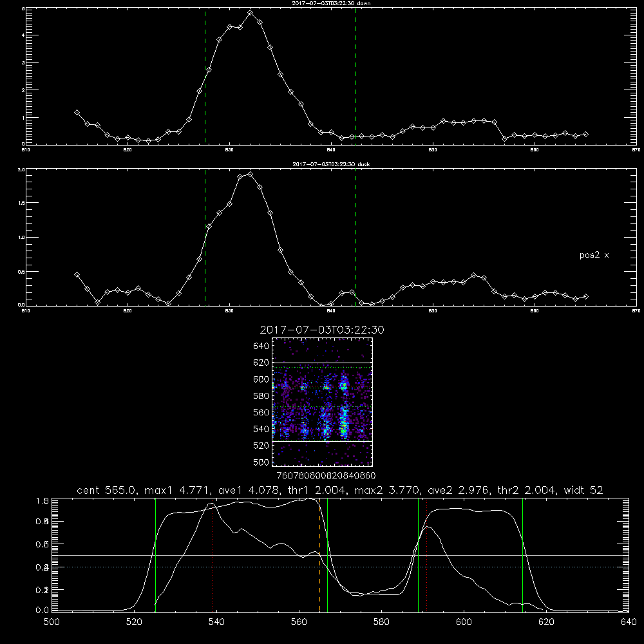Image resolution: width=644 pixels, height=644 pixels.
Task: Click the 'max2 3.770' value
Action: pos(386,490)
